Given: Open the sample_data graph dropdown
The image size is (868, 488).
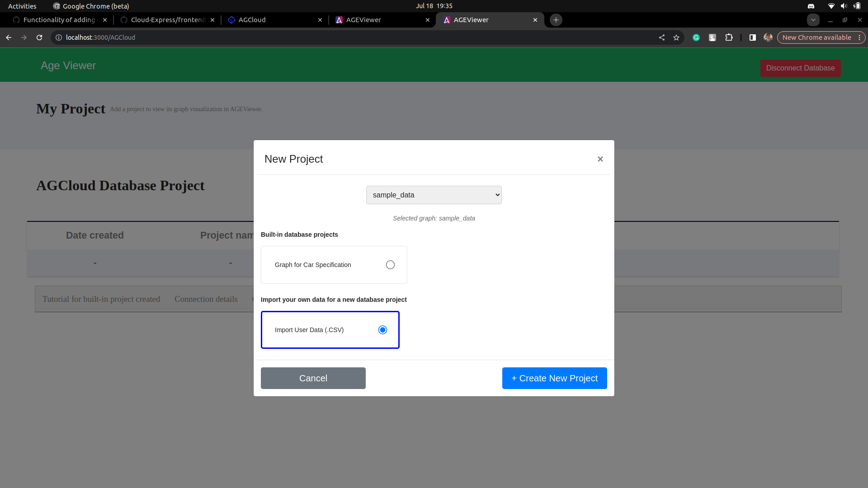Looking at the screenshot, I should tap(434, 195).
